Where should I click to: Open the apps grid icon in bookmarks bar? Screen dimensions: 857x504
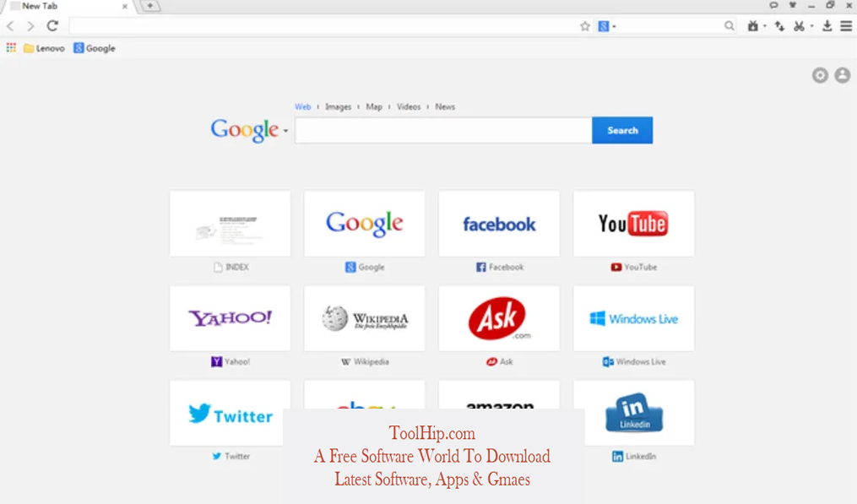tap(11, 48)
